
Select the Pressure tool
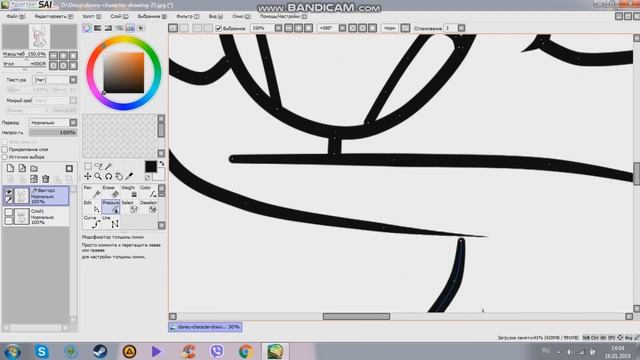tap(111, 207)
